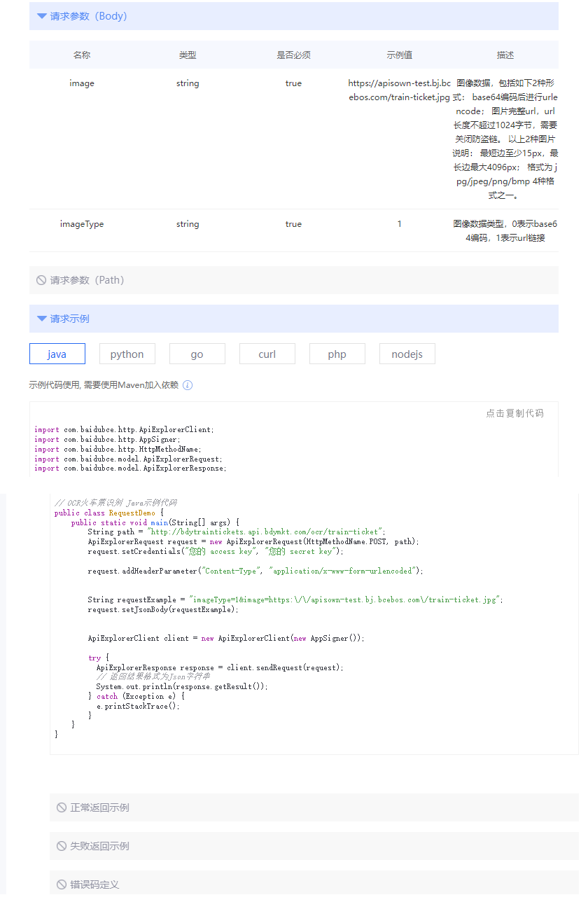This screenshot has width=588, height=902.
Task: Switch to the curl code tab
Action: pos(267,354)
